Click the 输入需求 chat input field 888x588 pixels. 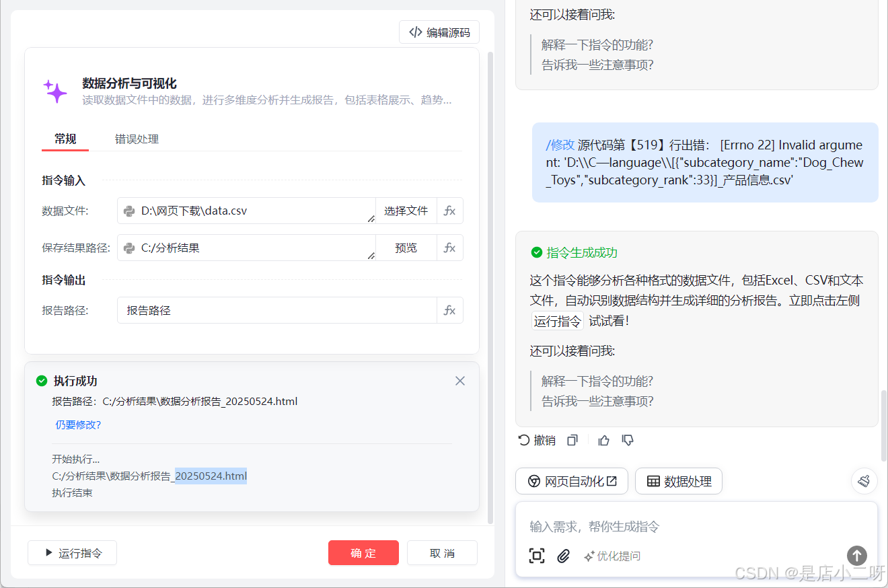point(673,527)
